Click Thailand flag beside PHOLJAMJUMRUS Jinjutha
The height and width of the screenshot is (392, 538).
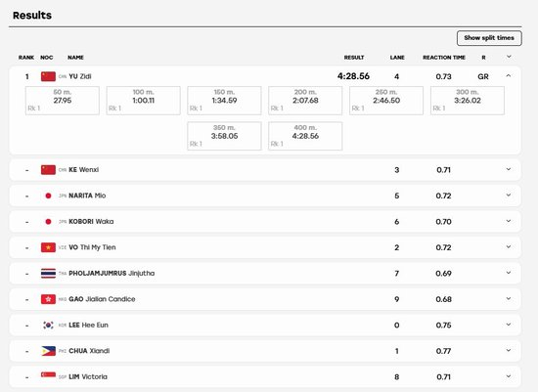48,274
